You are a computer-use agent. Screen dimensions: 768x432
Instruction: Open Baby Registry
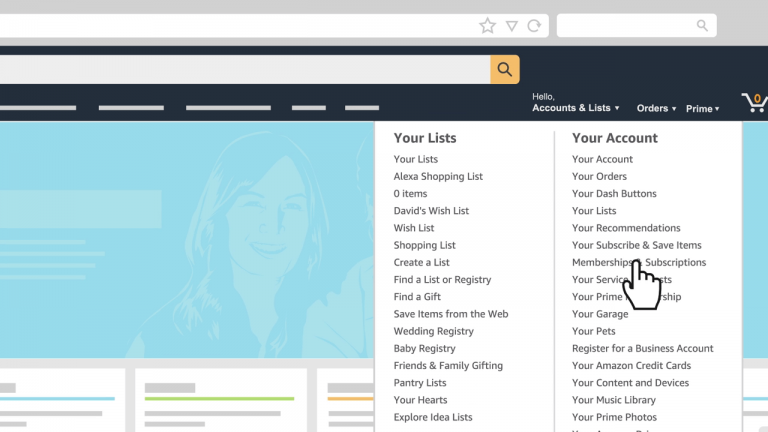point(424,348)
